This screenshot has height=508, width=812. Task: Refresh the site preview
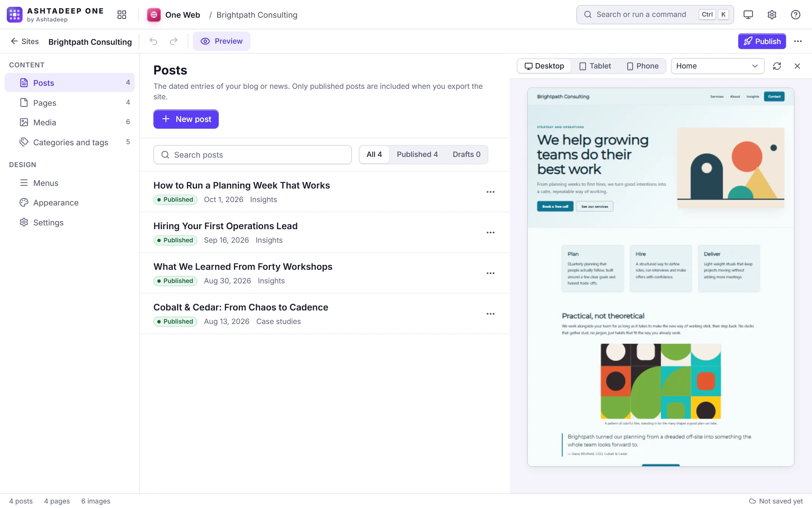point(777,66)
